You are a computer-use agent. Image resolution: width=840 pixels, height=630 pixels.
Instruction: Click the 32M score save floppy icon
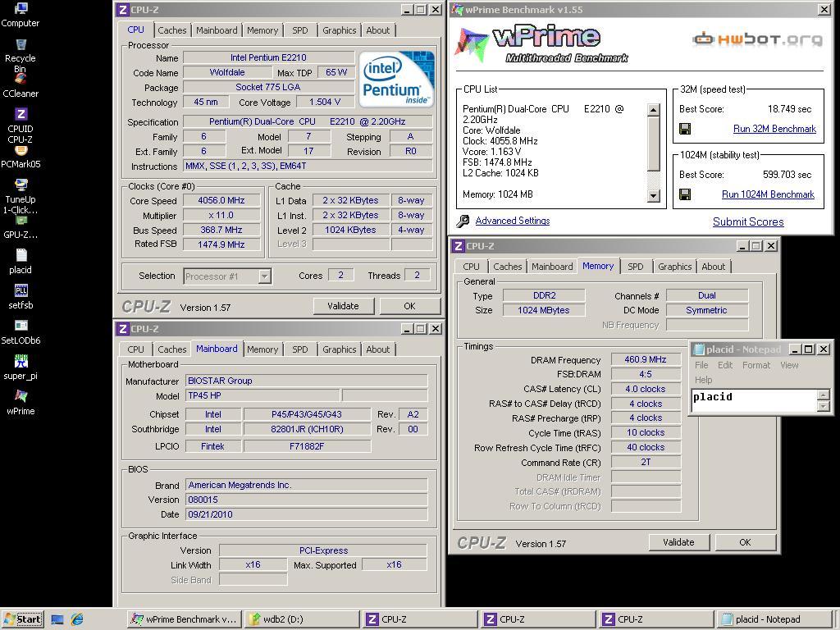pos(685,129)
